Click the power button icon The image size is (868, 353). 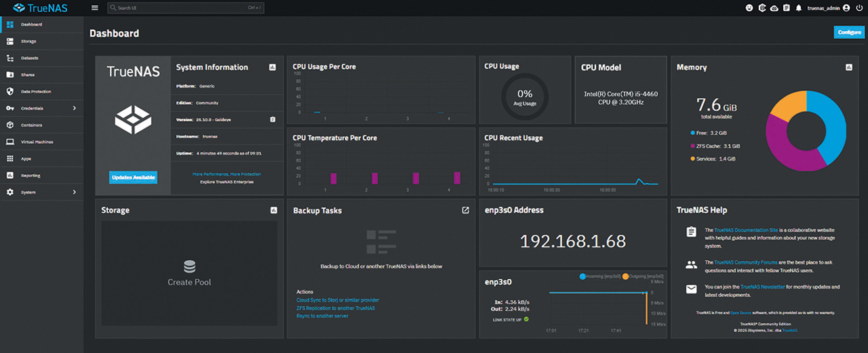click(x=859, y=8)
